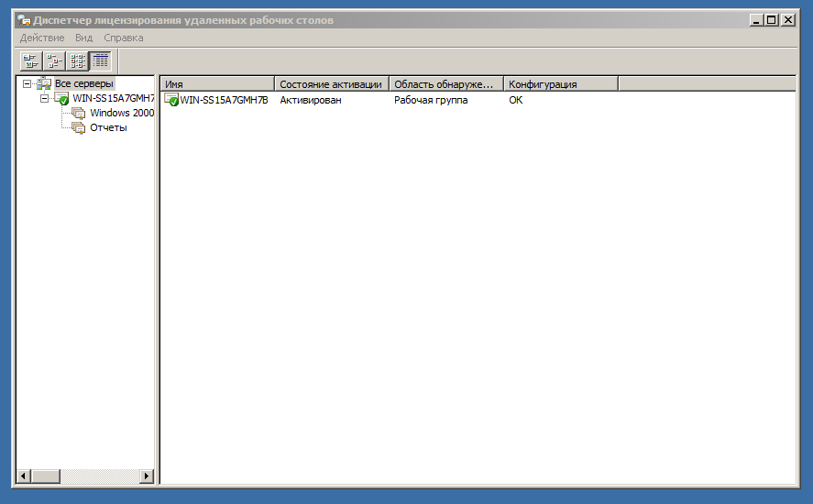Select the Windows 2000 tree item
This screenshot has height=504, width=813.
pos(122,113)
